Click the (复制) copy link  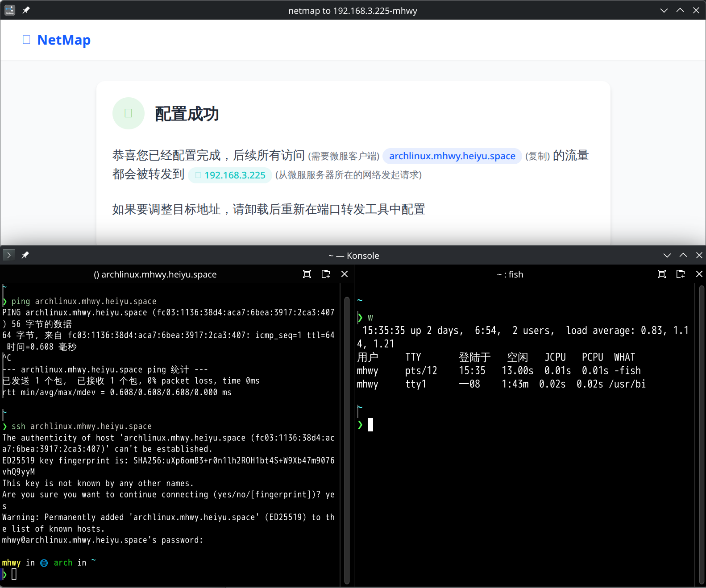537,156
